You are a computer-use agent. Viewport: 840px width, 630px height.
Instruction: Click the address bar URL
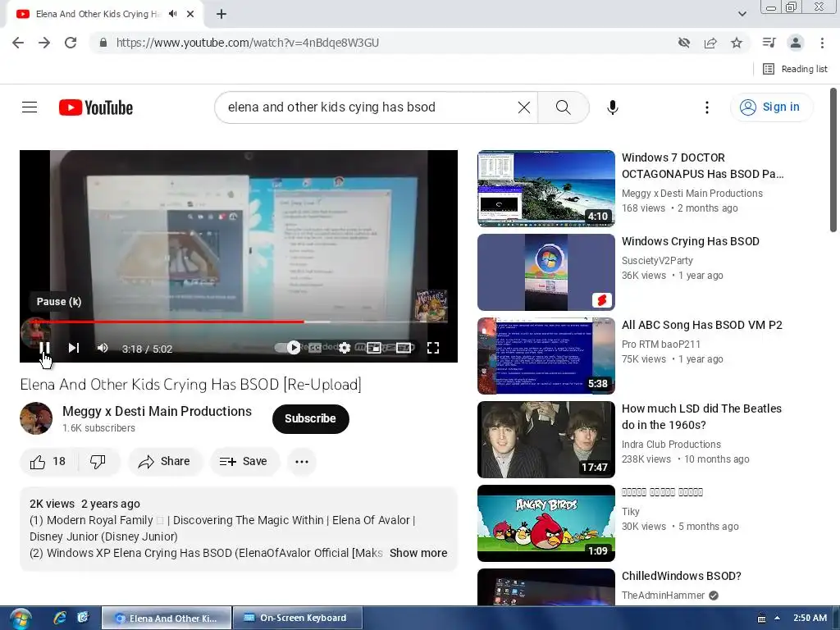coord(248,43)
